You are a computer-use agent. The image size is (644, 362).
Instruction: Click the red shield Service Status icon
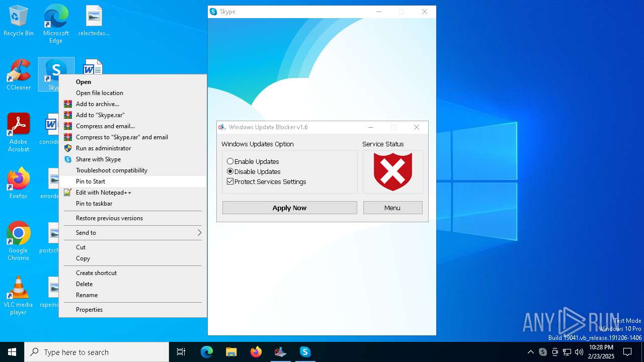(x=393, y=172)
